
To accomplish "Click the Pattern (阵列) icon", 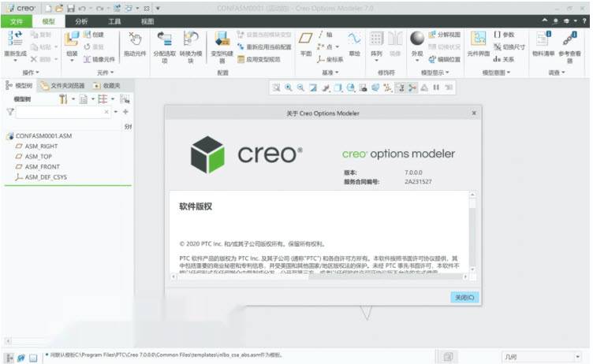I will 376,39.
